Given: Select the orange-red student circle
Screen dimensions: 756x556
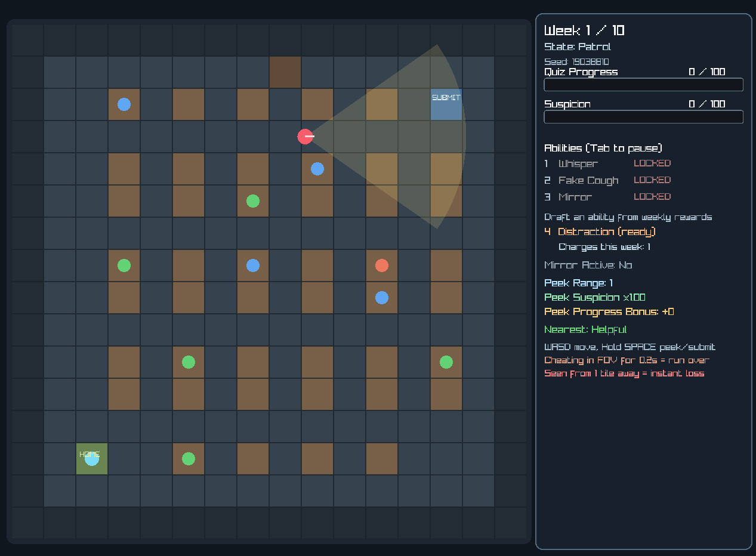Looking at the screenshot, I should tap(382, 265).
